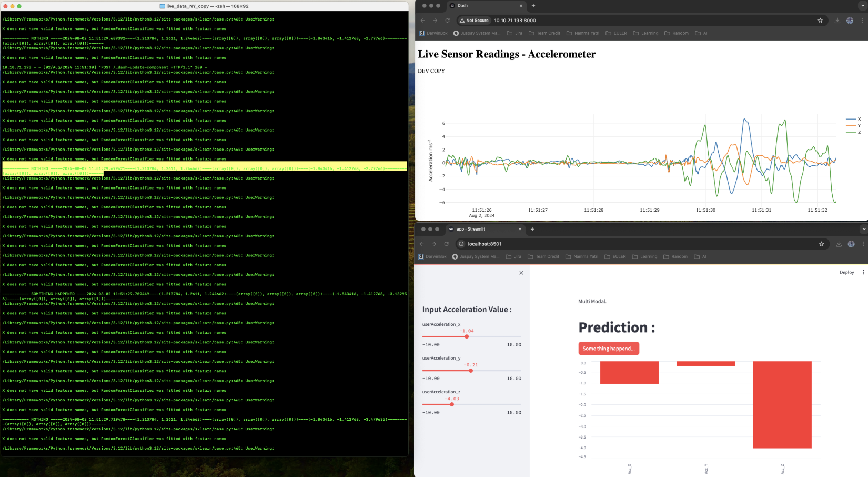Image resolution: width=868 pixels, height=477 pixels.
Task: Open the three-dot Chrome menu in the Streamlit window
Action: pos(863,244)
